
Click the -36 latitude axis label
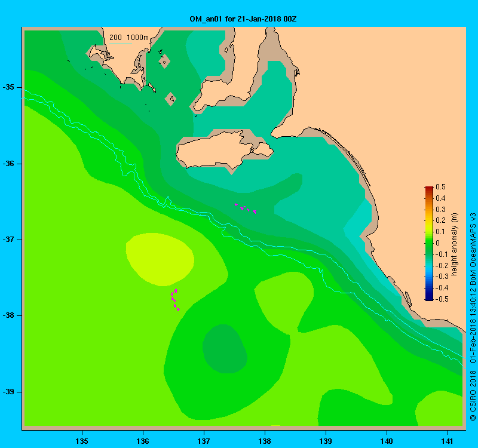(8, 164)
